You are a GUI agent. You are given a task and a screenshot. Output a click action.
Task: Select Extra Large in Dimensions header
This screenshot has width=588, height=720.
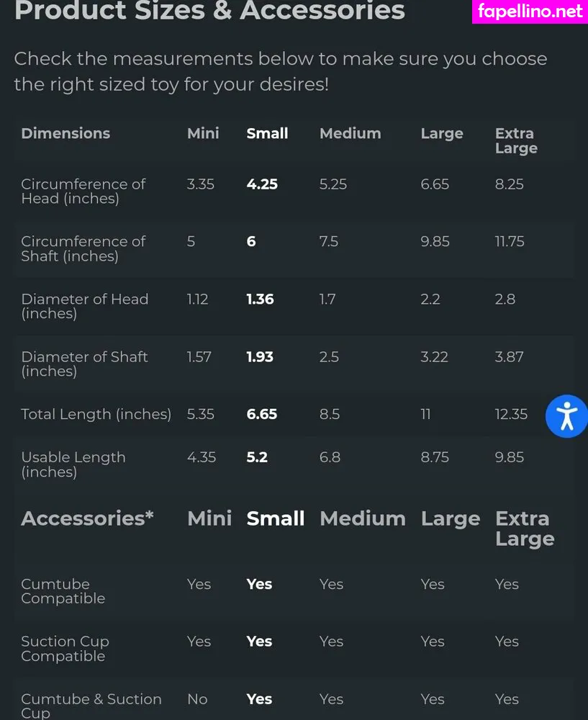pyautogui.click(x=516, y=140)
